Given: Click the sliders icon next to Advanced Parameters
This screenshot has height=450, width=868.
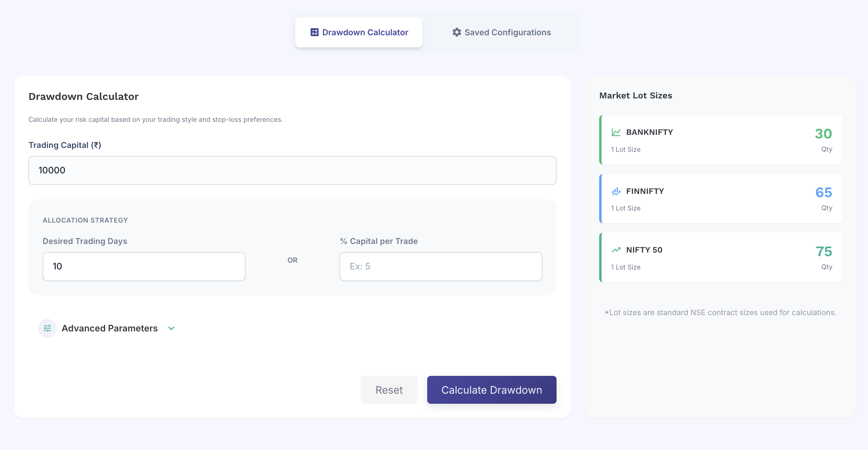Looking at the screenshot, I should tap(47, 328).
